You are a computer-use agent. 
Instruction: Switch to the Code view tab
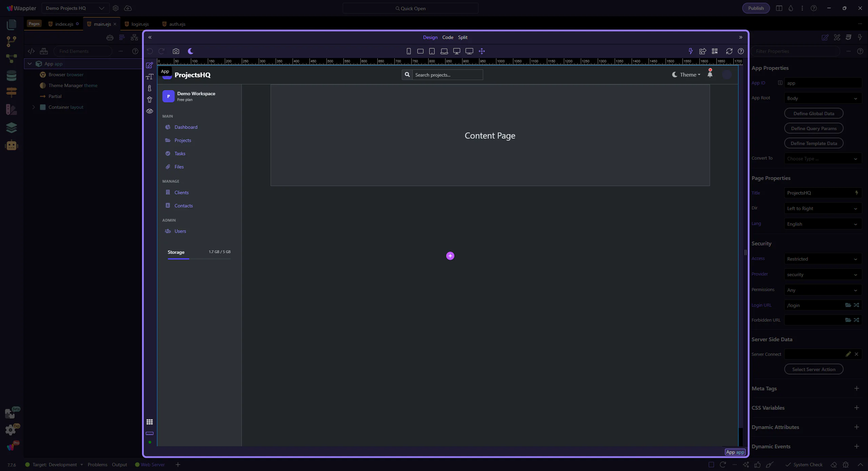pos(448,37)
